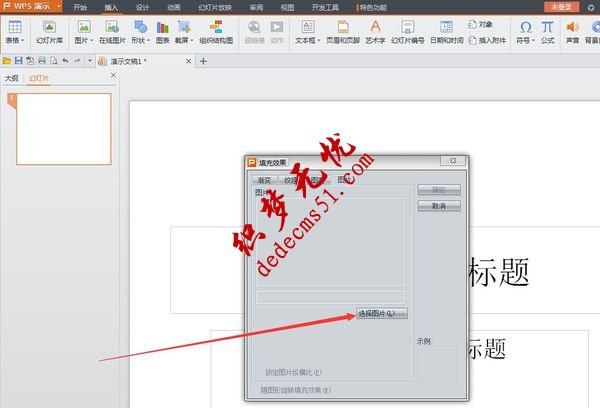Viewport: 600px width, 408px height.
Task: Click the 符号 omega symbol icon
Action: point(526,27)
